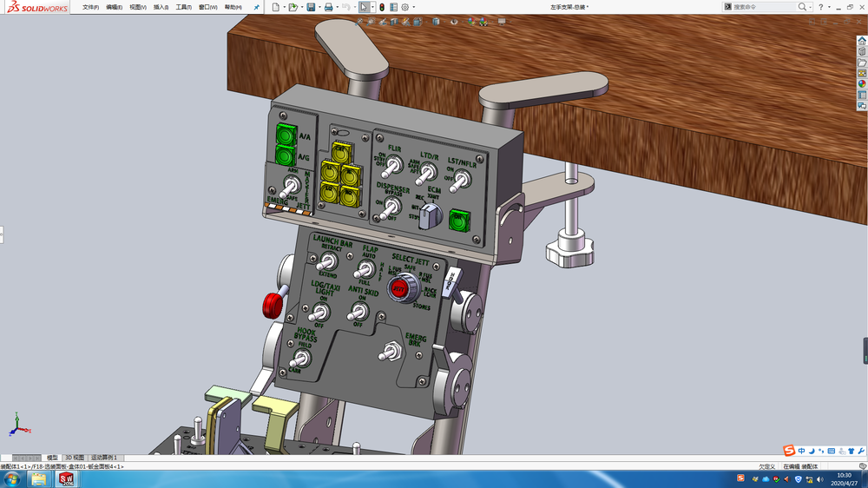The height and width of the screenshot is (488, 868).
Task: Click the Display Style cube icon
Action: pos(437,22)
